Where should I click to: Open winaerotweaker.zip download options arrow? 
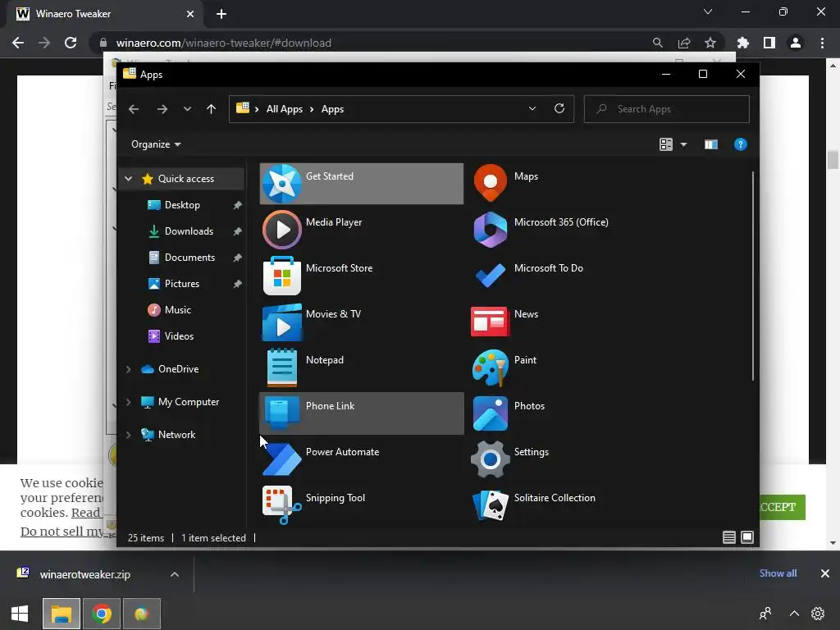175,574
